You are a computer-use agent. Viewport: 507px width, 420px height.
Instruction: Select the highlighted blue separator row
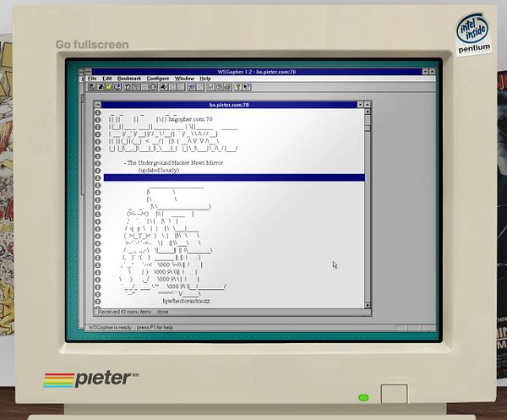tap(234, 177)
